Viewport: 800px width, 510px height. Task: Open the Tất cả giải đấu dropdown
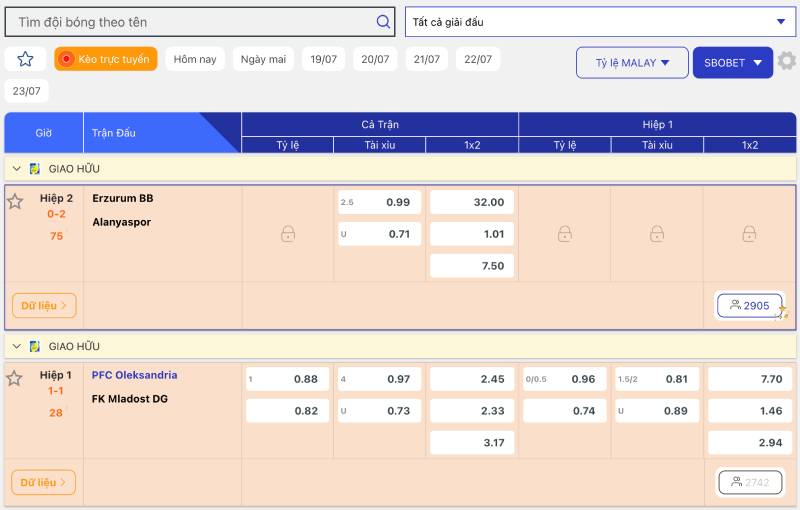(600, 21)
